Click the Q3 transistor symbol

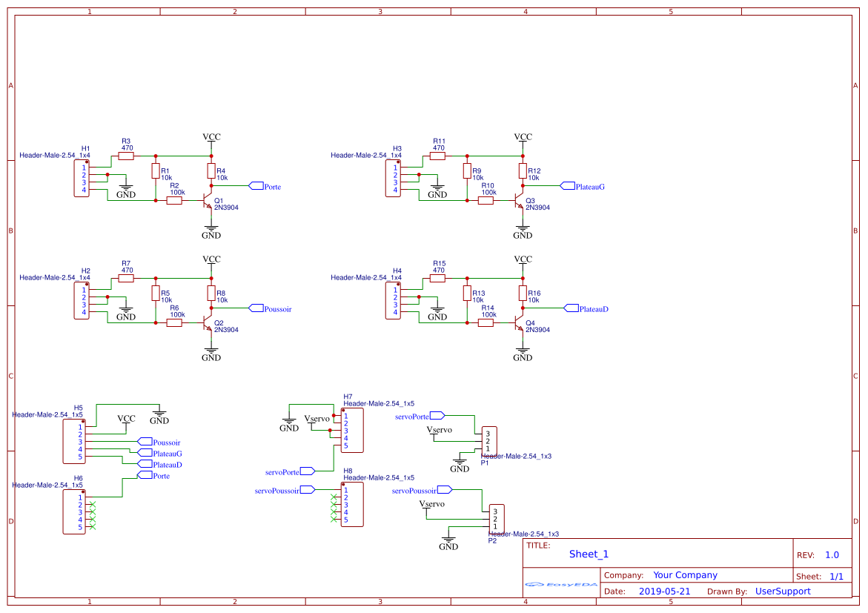tap(519, 200)
